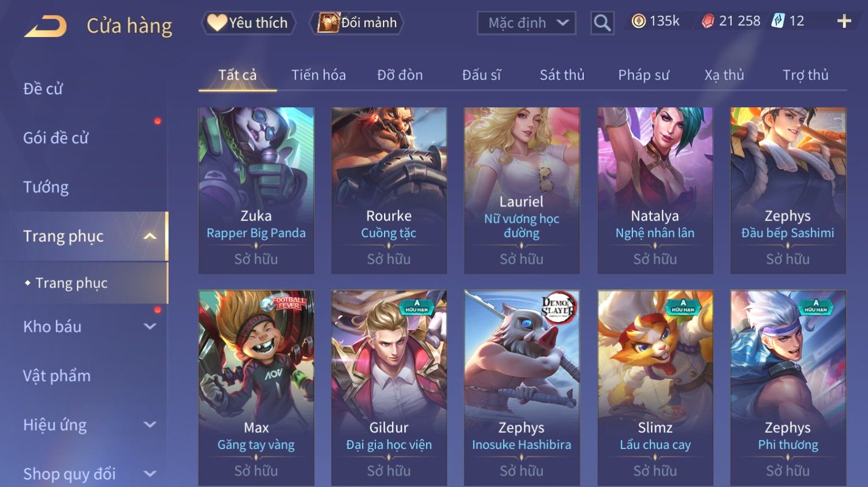Open Đổi mảnh shard exchange
The image size is (868, 487).
pos(357,23)
